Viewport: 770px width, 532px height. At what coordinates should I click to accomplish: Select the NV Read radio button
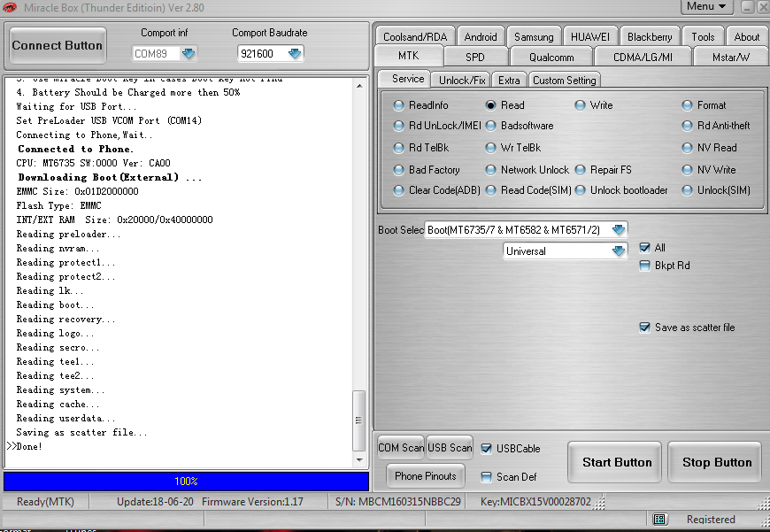pos(687,147)
